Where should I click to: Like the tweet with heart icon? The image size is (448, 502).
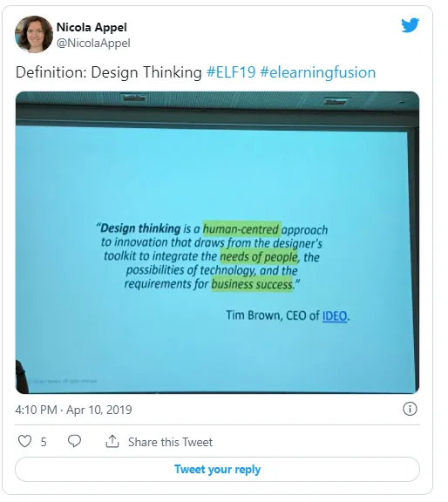click(24, 441)
